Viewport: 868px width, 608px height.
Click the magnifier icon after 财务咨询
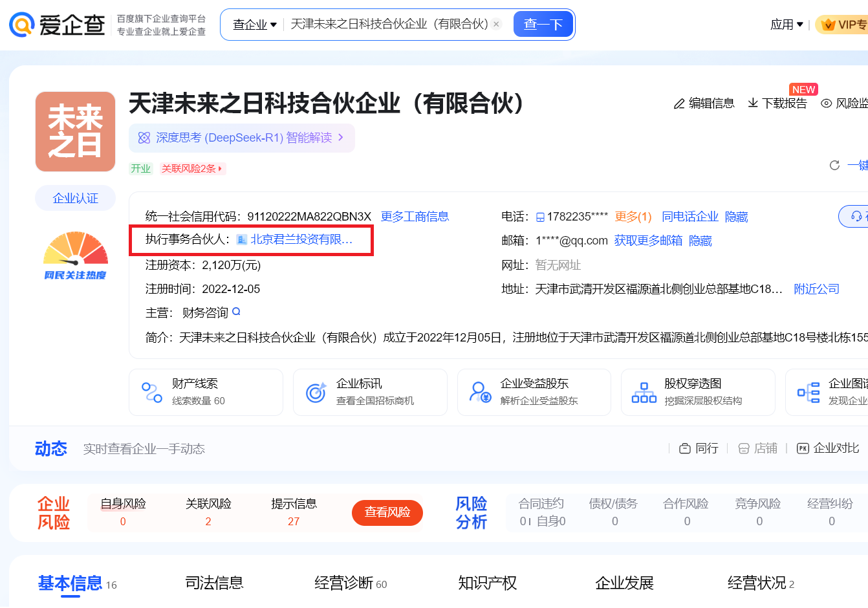(236, 312)
